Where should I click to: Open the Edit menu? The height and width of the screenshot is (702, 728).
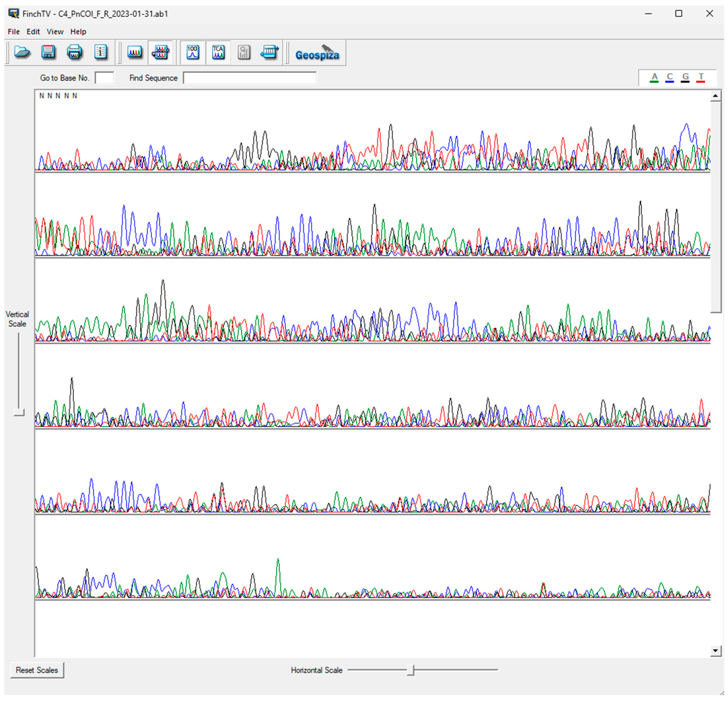[x=33, y=32]
